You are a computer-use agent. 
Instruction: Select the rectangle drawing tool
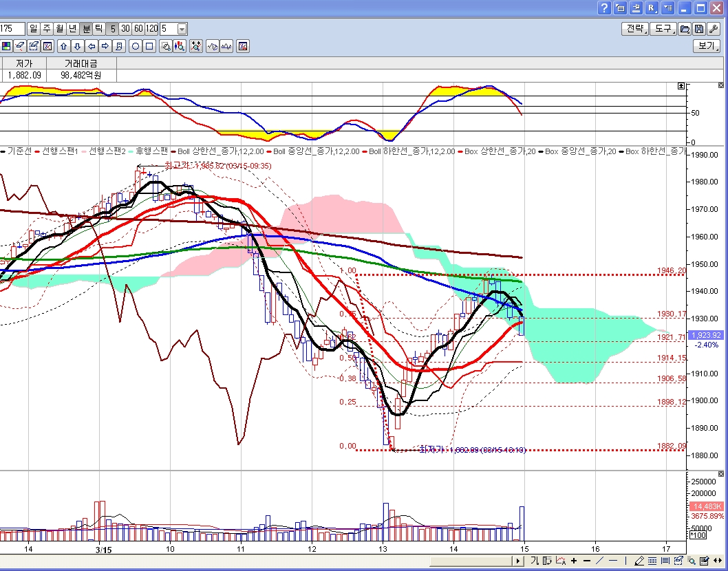pos(149,46)
